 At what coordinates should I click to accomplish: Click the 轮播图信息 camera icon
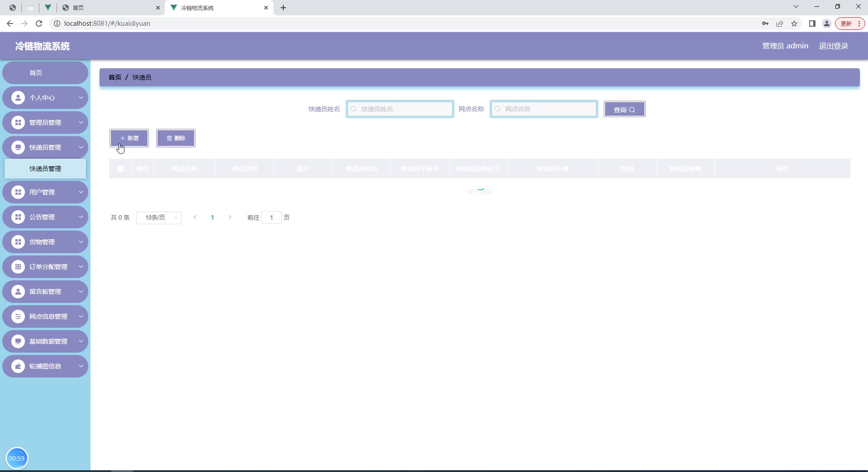coord(18,366)
